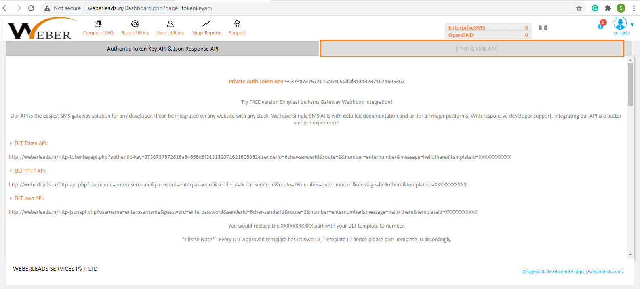
Task: Open the Compose SMS icon
Action: [98, 24]
